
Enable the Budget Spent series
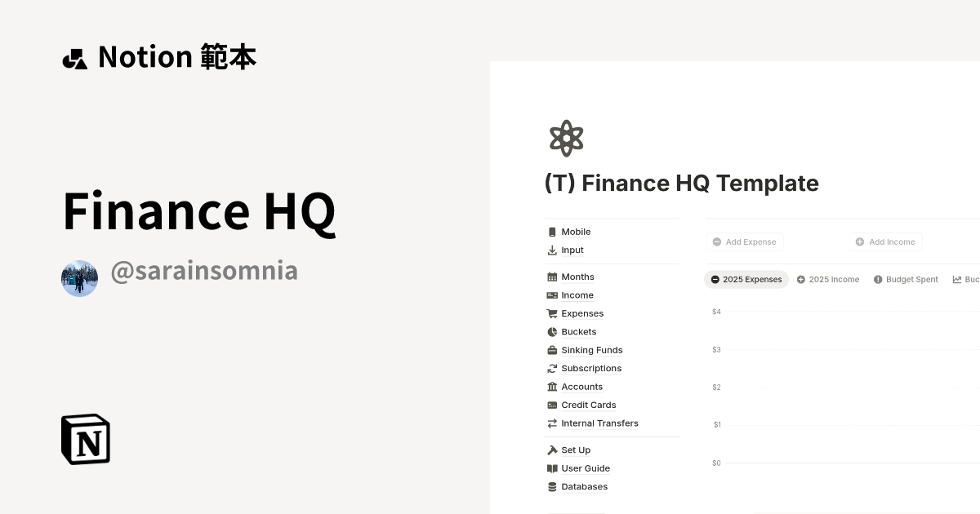click(x=906, y=279)
